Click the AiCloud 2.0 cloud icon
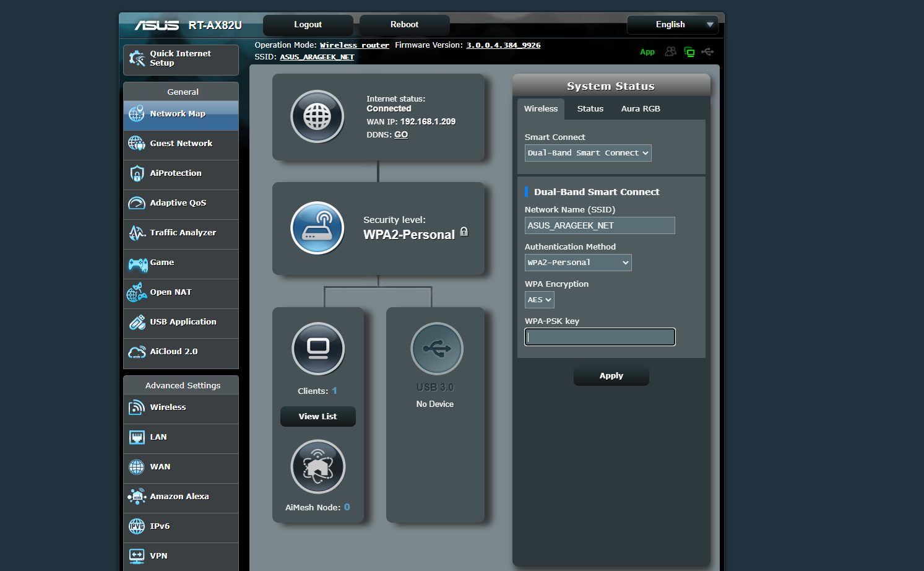The height and width of the screenshot is (571, 924). (136, 352)
